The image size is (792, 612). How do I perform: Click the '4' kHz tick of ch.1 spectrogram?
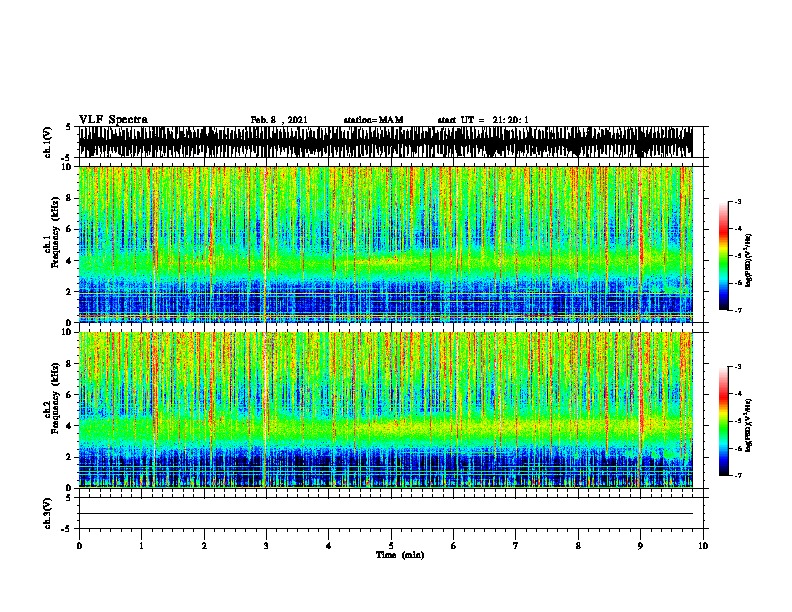coord(70,261)
